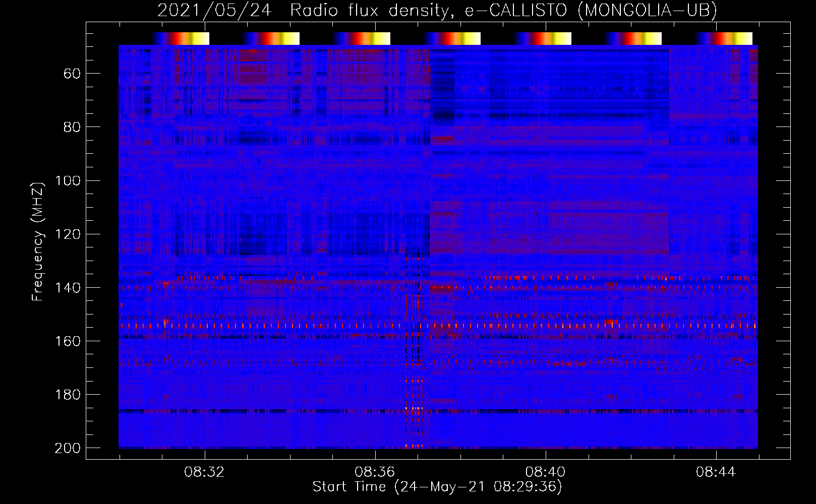
Task: Click the plot title mentioning e-CALLISTO MONGOLIA-UB
Action: click(437, 10)
